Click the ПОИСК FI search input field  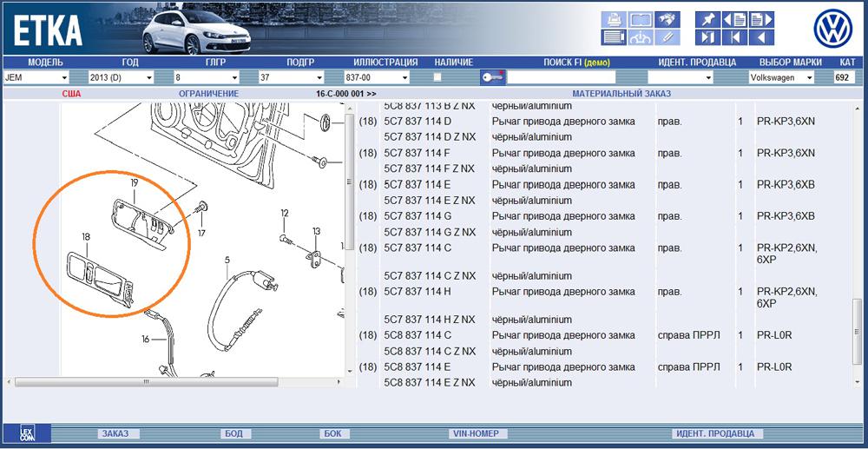point(562,77)
